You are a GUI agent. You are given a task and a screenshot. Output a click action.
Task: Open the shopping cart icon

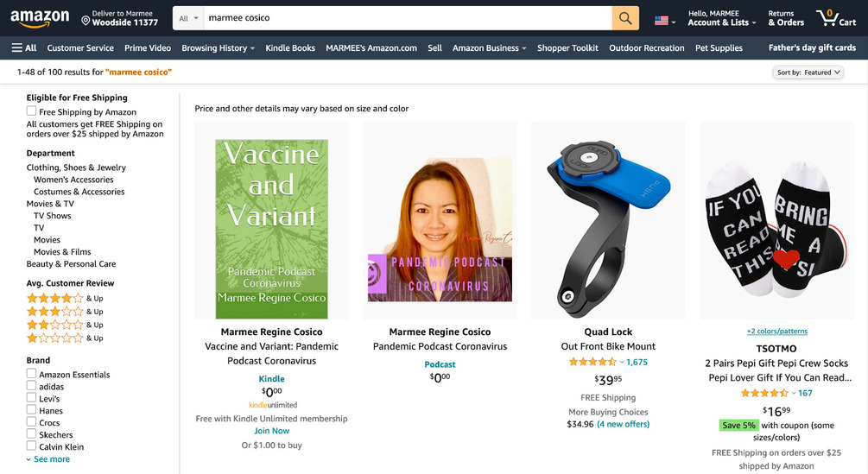836,18
